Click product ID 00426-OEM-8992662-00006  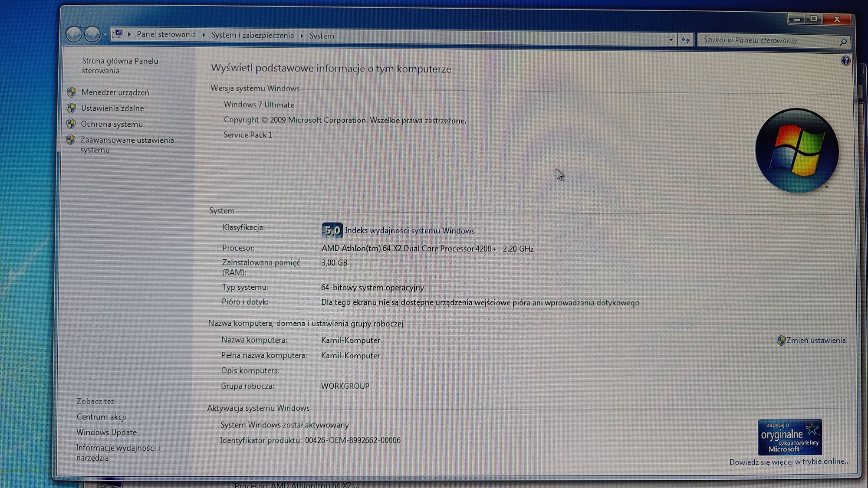[x=352, y=440]
